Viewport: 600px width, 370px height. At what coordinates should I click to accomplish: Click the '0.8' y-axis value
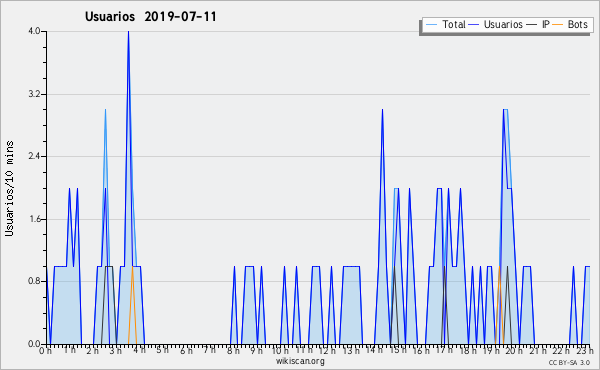click(34, 282)
